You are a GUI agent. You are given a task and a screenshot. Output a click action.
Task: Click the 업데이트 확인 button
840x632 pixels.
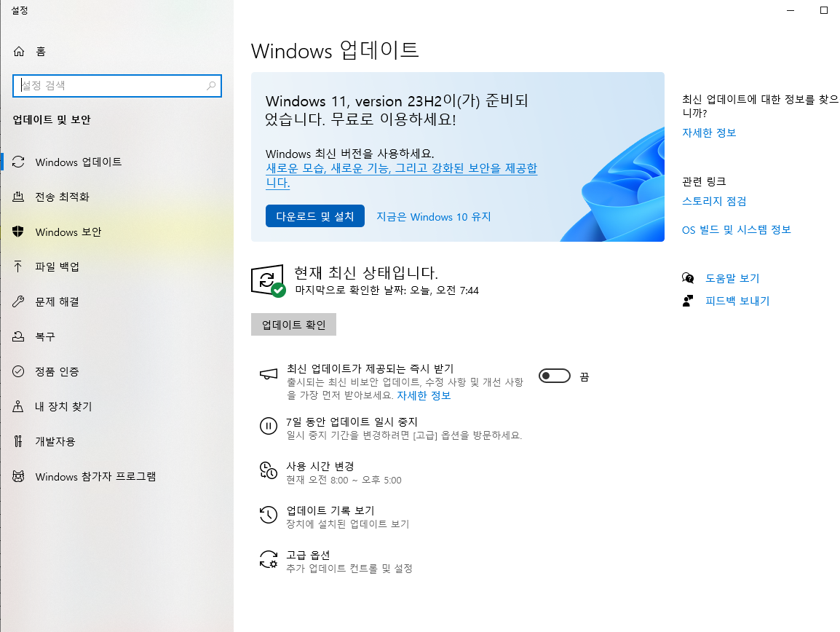(293, 324)
